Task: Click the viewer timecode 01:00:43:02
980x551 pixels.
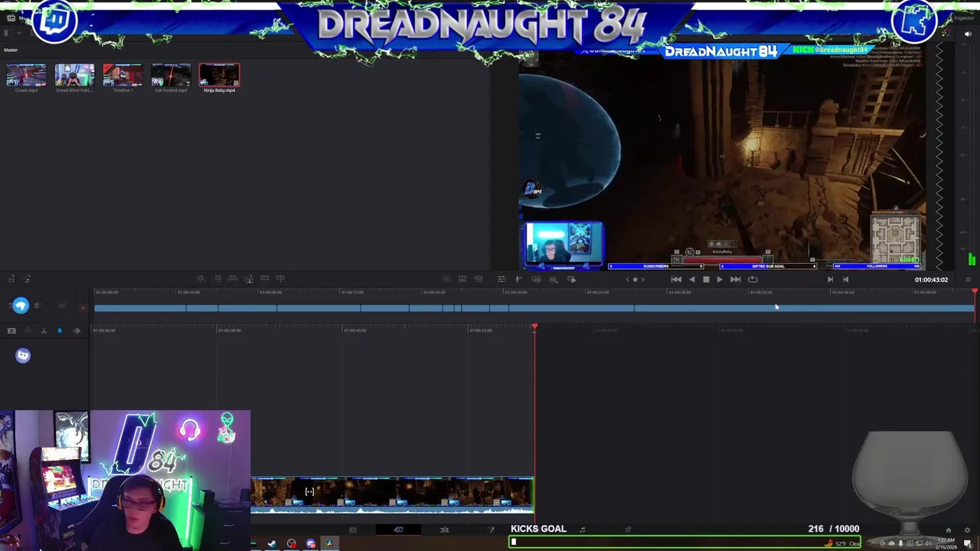Action: point(931,280)
